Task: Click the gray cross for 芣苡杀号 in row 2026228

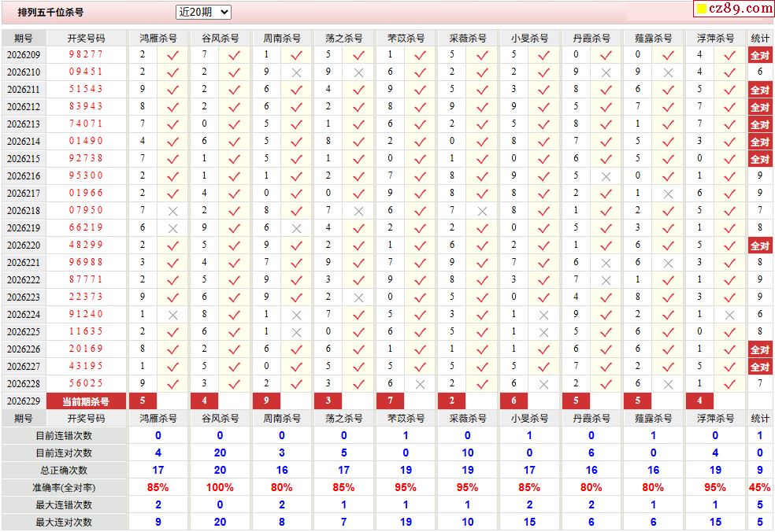Action: (x=420, y=384)
